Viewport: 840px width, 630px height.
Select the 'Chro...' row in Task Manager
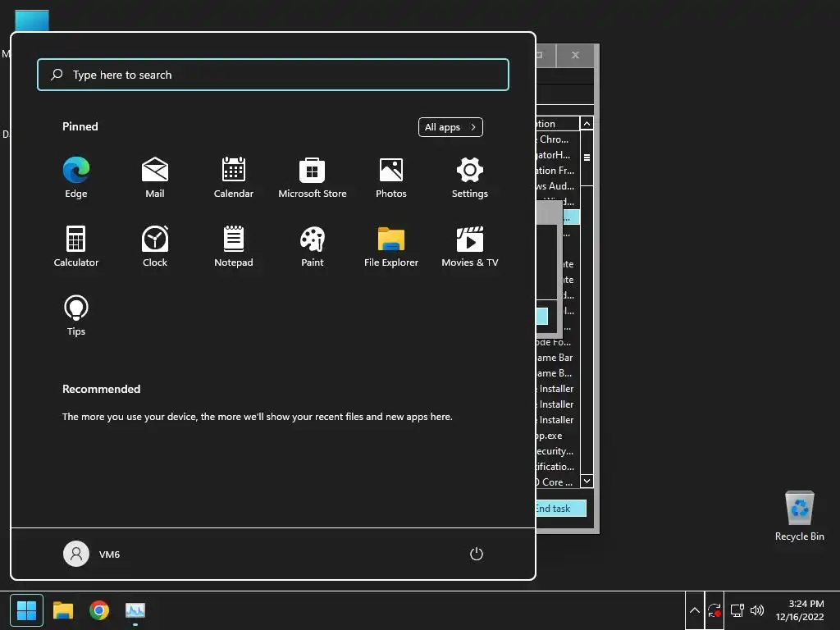558,139
